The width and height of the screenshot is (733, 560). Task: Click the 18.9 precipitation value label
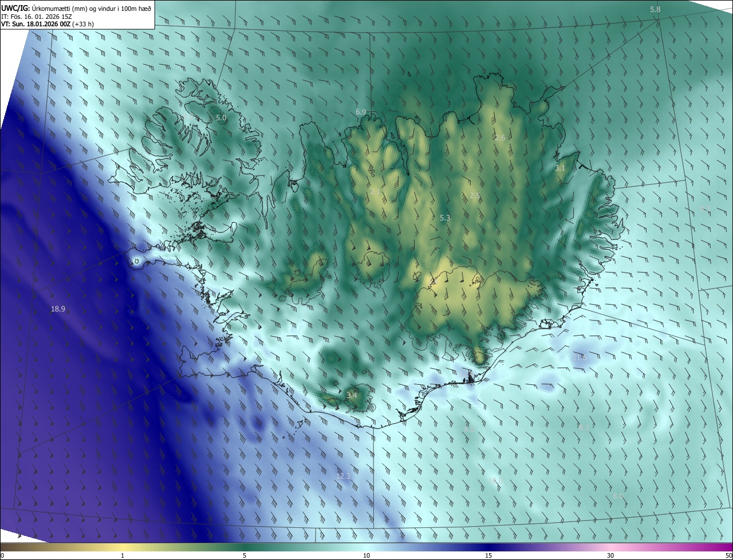(x=58, y=309)
